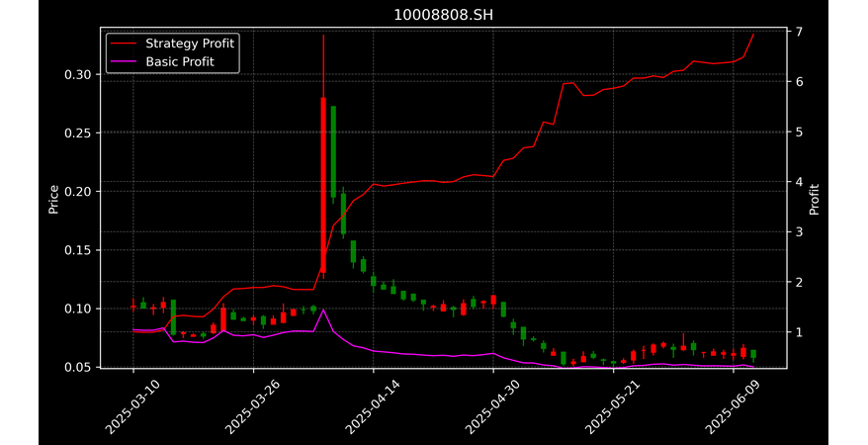Click the 0.15 price tick label
The width and height of the screenshot is (868, 445).
coord(77,250)
